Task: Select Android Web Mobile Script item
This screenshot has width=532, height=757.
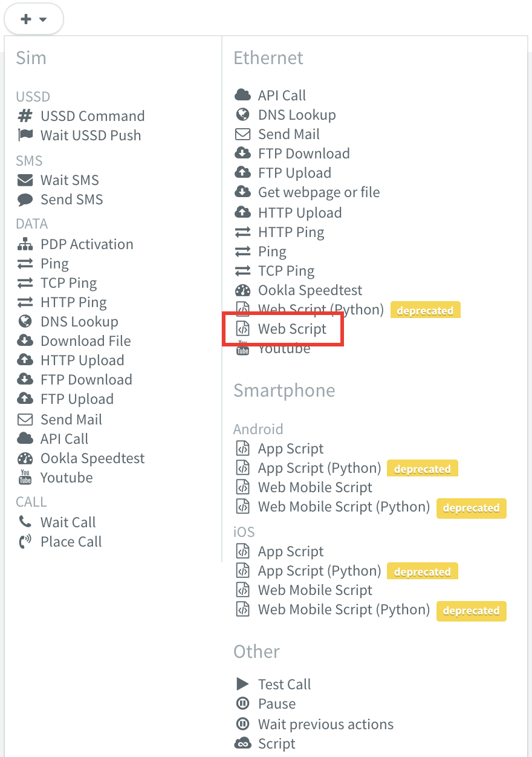Action: (314, 487)
